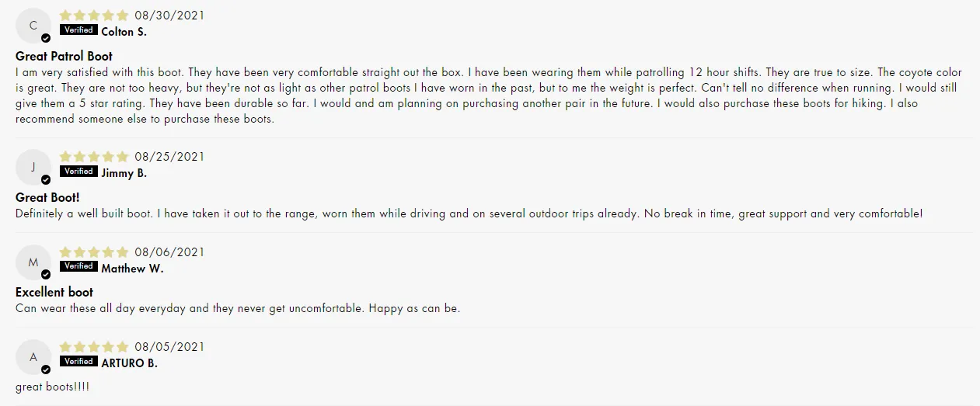Click the reviewer name Colton S.
Screen dimensions: 980x406
tap(124, 32)
